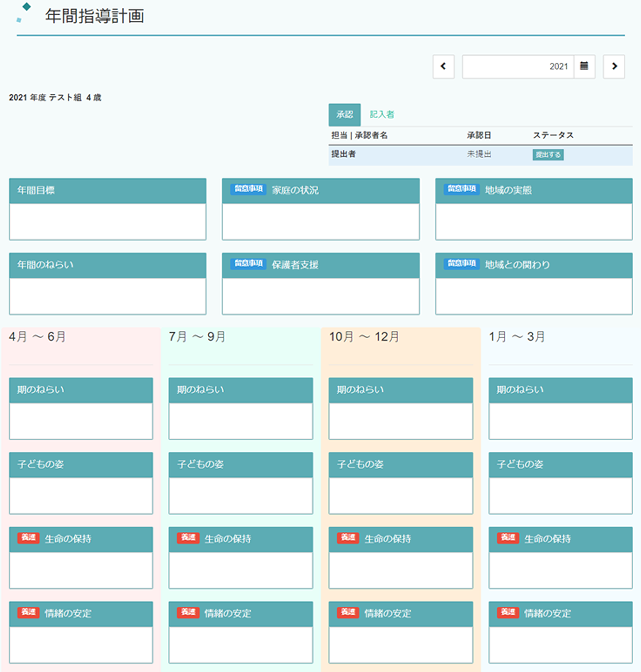Viewport: 641px width, 672px height.
Task: Click 養護 badge on 1月〜3月 情緒の安定
Action: (x=508, y=612)
